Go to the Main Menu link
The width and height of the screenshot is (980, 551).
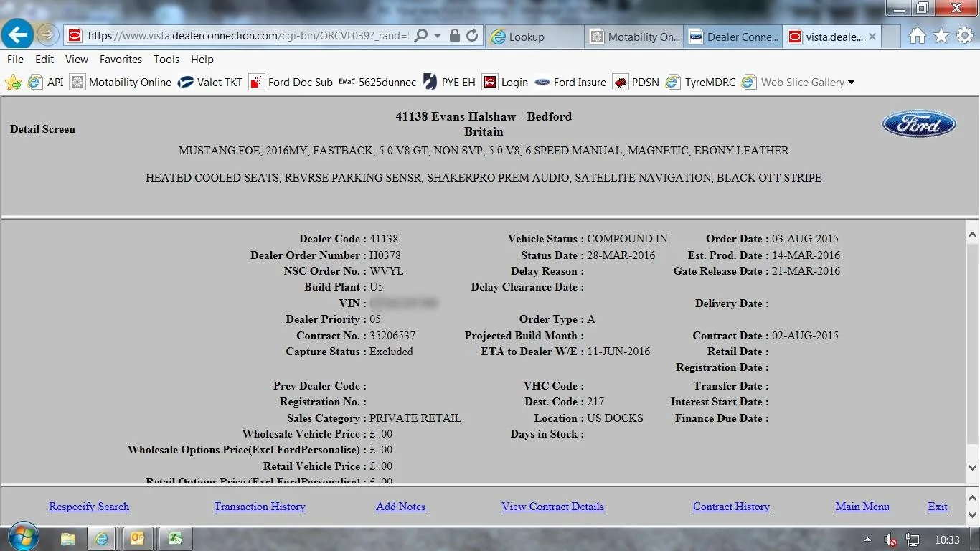pos(862,507)
